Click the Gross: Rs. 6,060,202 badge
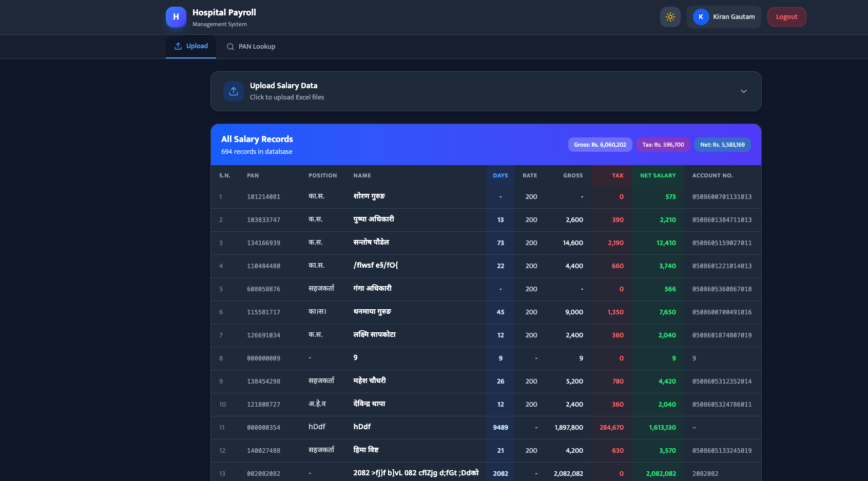 (600, 145)
